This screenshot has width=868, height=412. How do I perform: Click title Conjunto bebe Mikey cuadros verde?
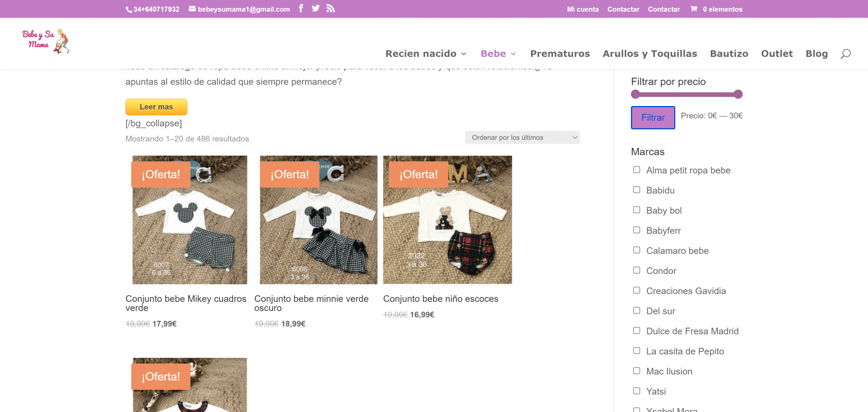[x=186, y=303]
